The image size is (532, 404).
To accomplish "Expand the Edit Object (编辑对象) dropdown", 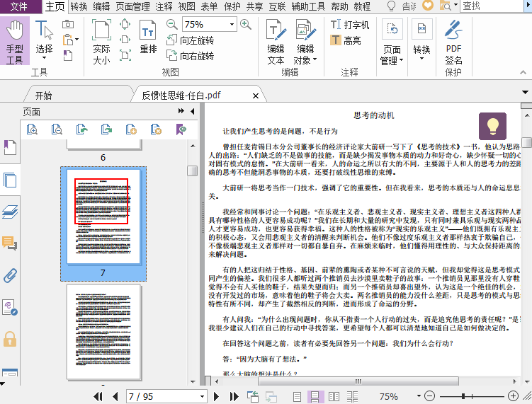I will pyautogui.click(x=315, y=59).
